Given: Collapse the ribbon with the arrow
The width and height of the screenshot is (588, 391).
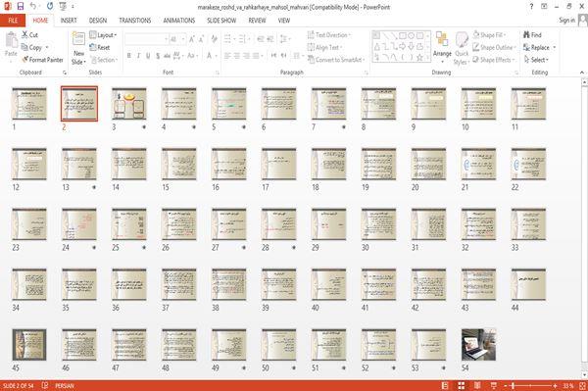Looking at the screenshot, I should click(x=582, y=73).
